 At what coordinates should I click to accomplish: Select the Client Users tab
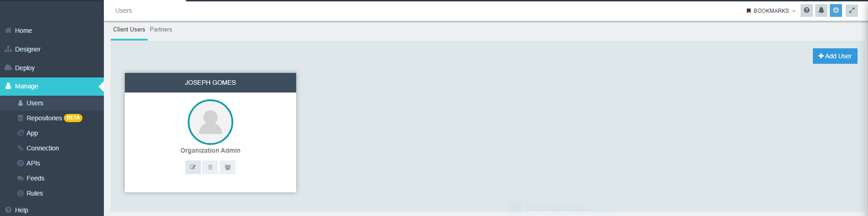point(129,29)
